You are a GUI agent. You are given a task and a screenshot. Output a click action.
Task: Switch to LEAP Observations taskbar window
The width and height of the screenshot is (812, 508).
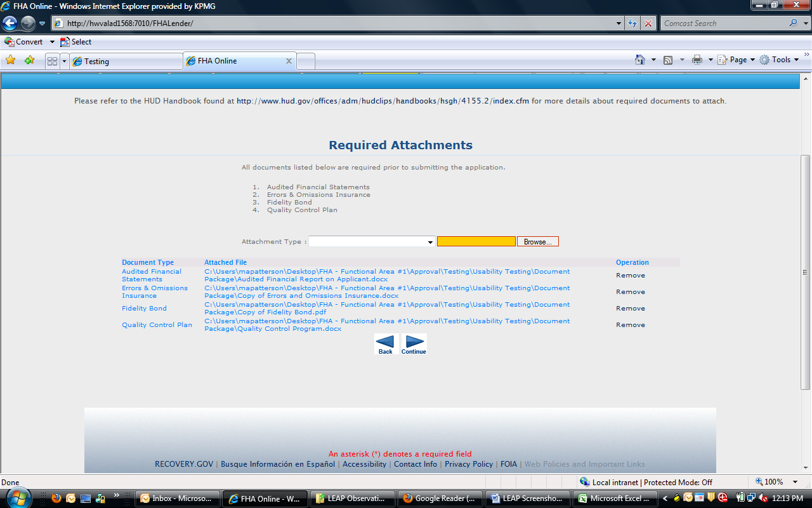(x=351, y=498)
